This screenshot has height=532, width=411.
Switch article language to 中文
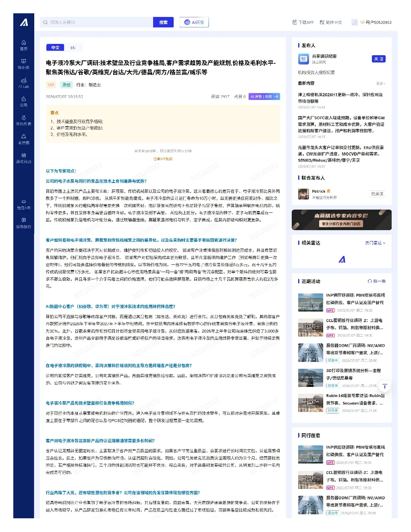click(x=55, y=48)
